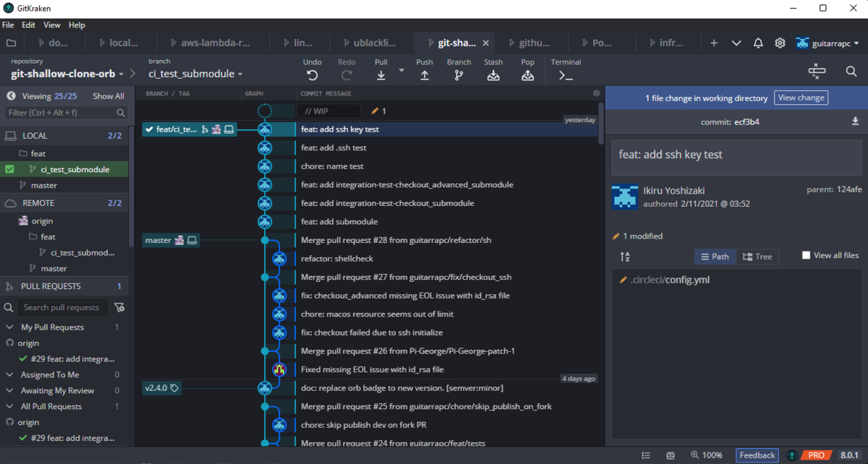Check the View all files checkbox

coord(808,254)
